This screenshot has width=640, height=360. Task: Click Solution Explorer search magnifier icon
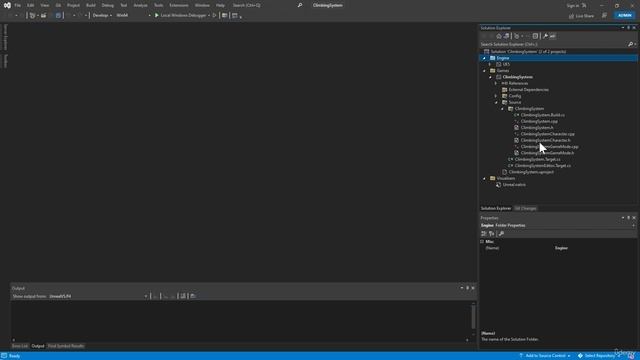click(631, 44)
